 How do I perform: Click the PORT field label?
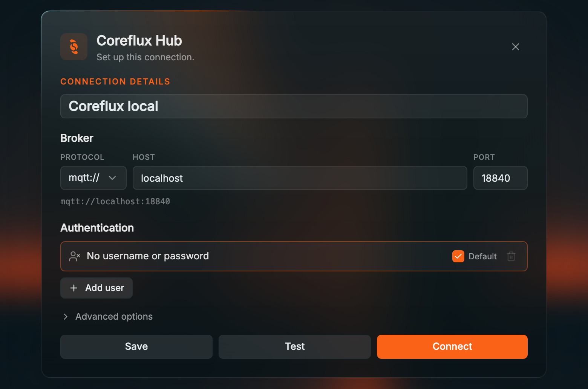click(484, 157)
